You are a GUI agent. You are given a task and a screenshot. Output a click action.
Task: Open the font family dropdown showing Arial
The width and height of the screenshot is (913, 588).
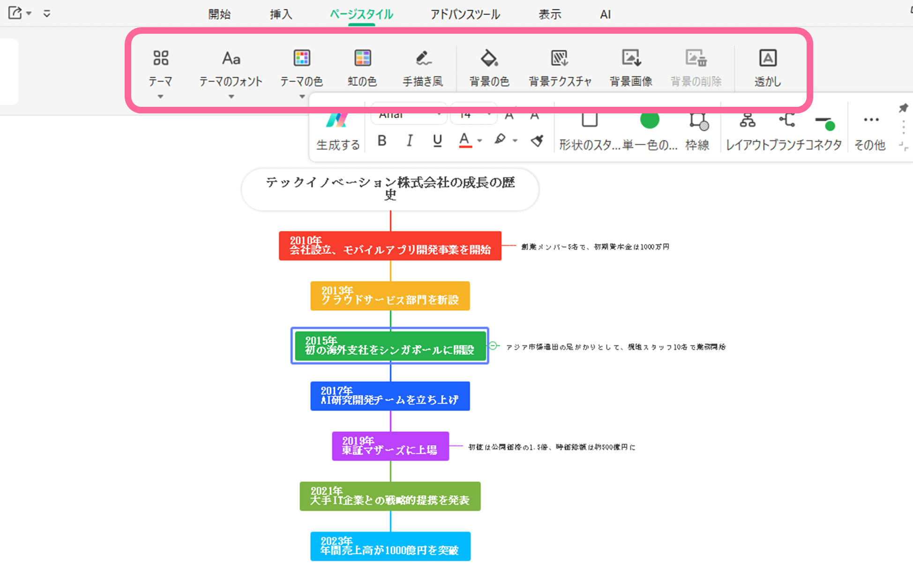pyautogui.click(x=408, y=114)
